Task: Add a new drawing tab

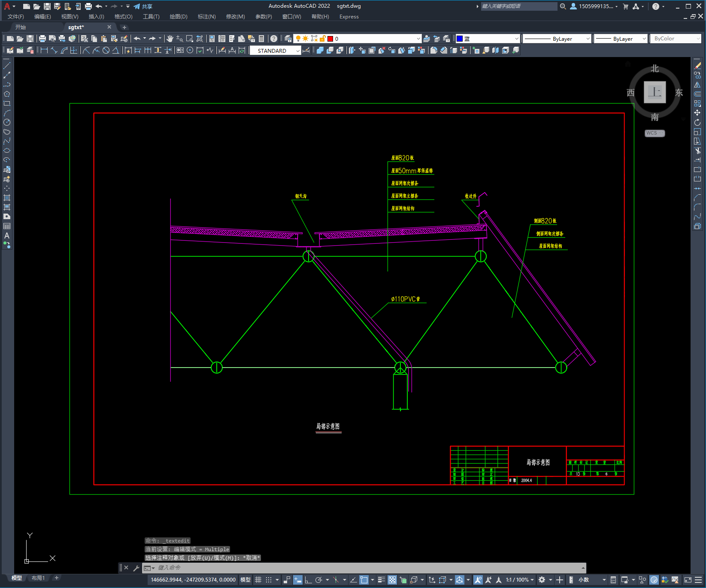Action: [x=124, y=27]
